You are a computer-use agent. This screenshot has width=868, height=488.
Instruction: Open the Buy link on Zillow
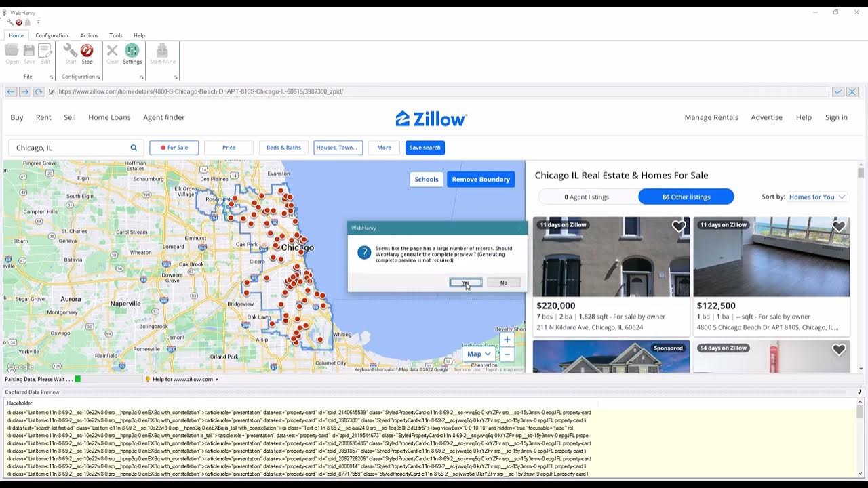coord(17,117)
